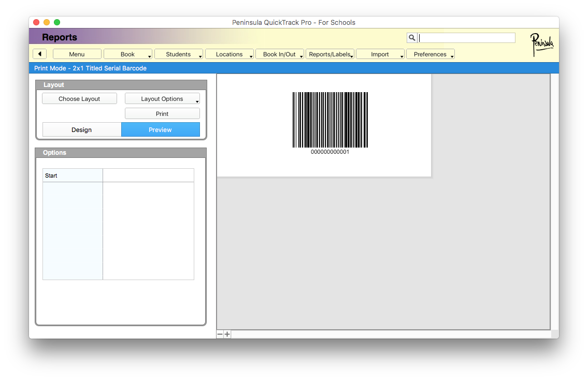Open the Preferences dropdown menu
Viewport: 588px width, 380px height.
(431, 54)
